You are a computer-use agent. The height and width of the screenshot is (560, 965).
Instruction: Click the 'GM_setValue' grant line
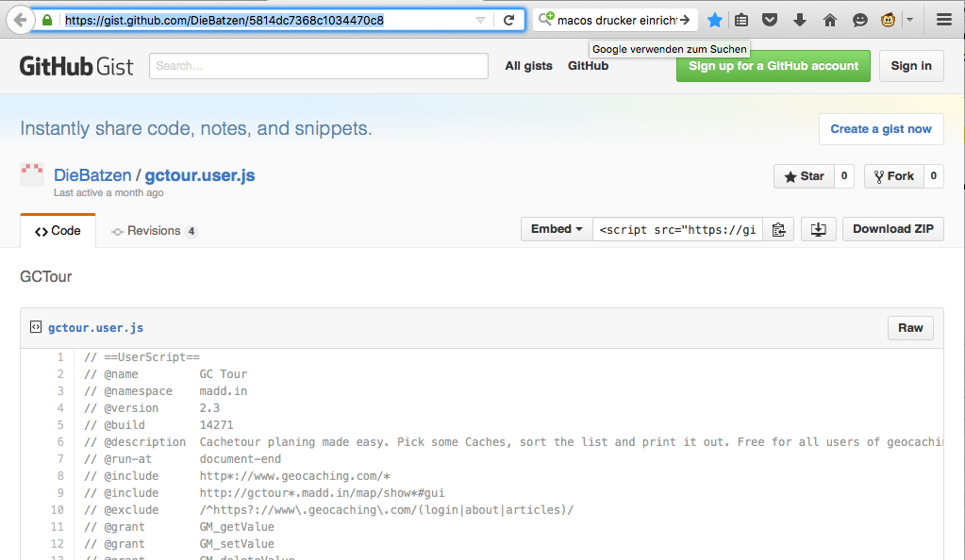(x=179, y=544)
